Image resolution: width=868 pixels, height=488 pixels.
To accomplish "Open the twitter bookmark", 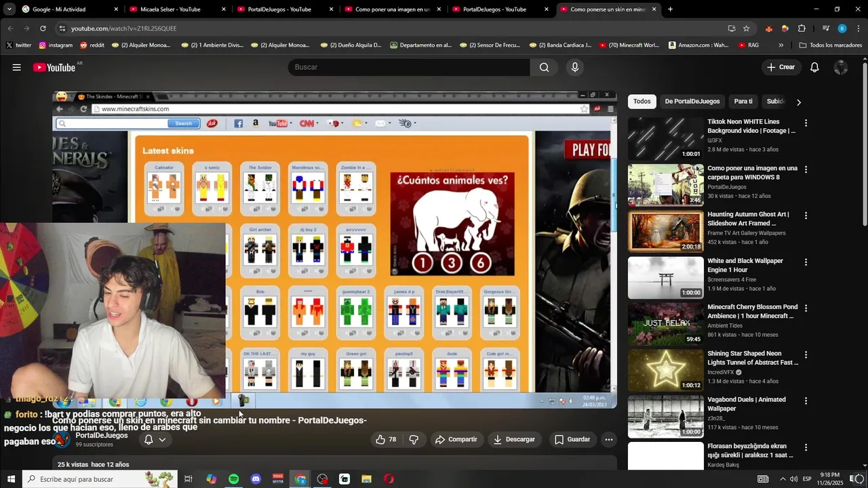I will pyautogui.click(x=18, y=45).
